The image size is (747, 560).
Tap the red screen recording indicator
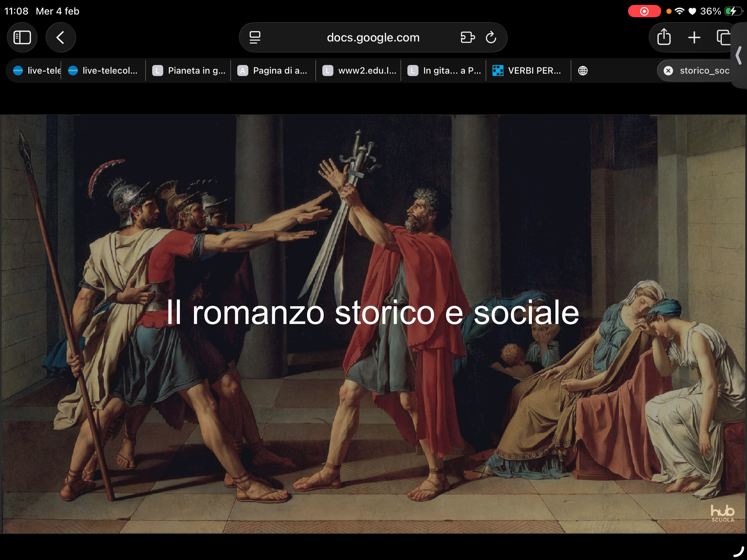[x=644, y=11]
